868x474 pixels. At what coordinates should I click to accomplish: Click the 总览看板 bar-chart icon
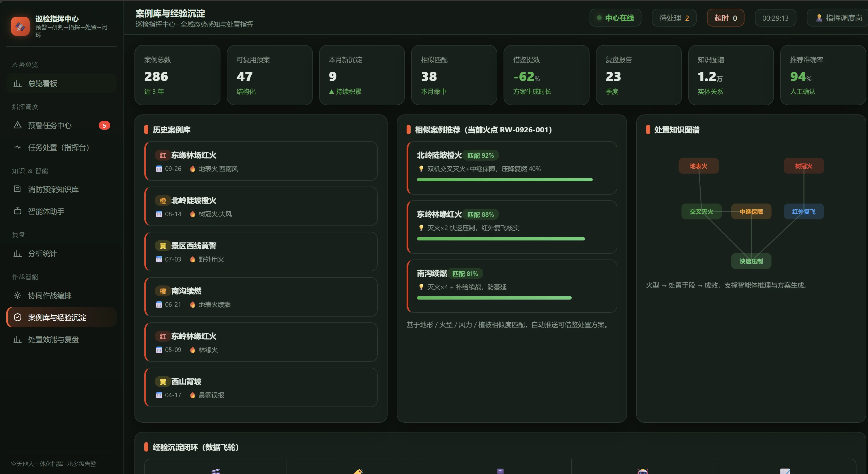pyautogui.click(x=17, y=83)
